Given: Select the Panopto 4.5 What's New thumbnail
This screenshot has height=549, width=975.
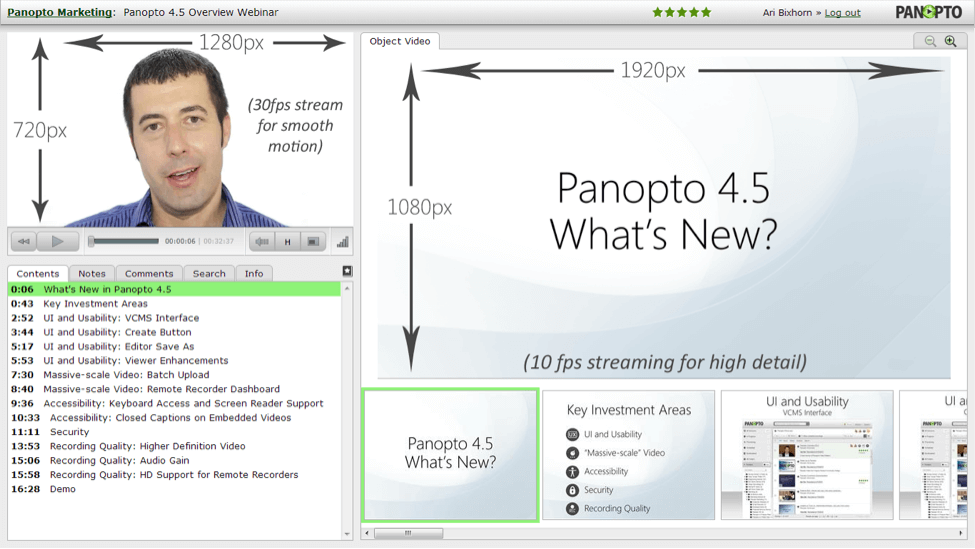Looking at the screenshot, I should pyautogui.click(x=451, y=455).
